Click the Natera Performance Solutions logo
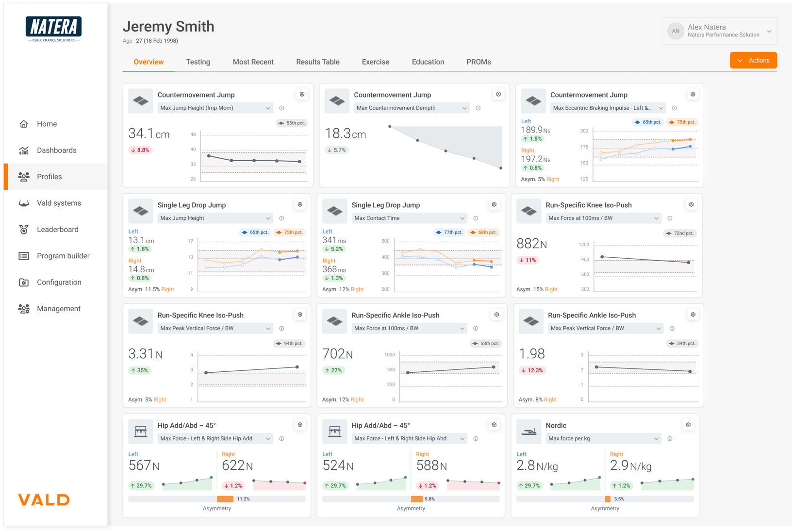Screen dimensions: 792x532 tap(54, 29)
